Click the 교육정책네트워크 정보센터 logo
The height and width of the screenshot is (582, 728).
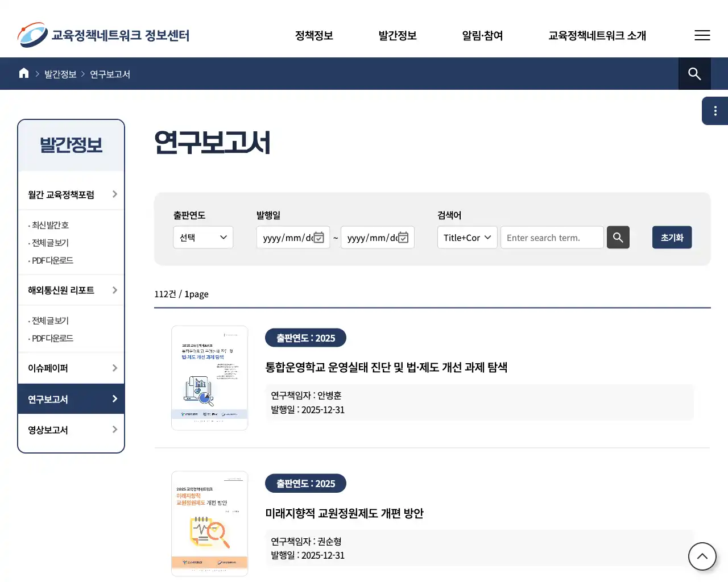pyautogui.click(x=104, y=35)
